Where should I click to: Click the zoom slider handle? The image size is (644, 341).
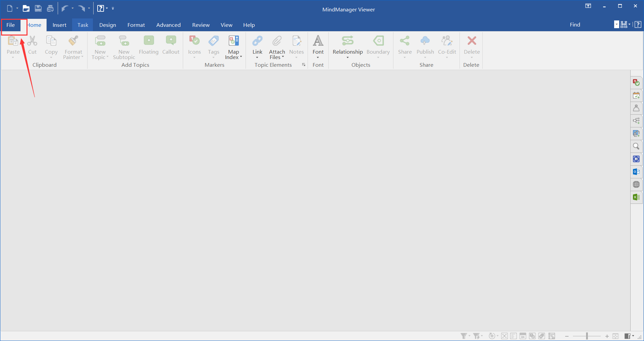pyautogui.click(x=587, y=336)
